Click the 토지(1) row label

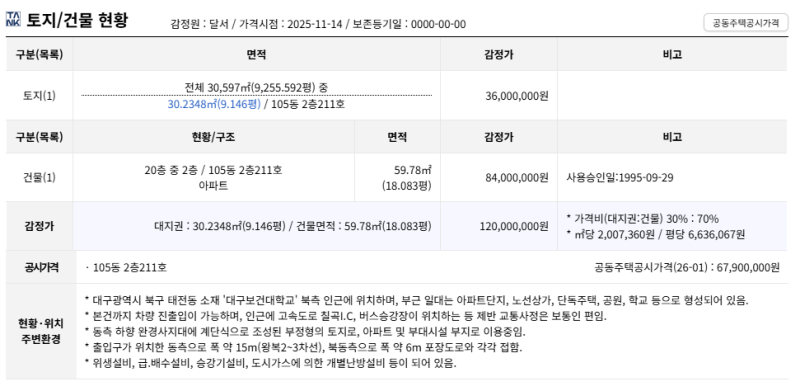click(39, 96)
